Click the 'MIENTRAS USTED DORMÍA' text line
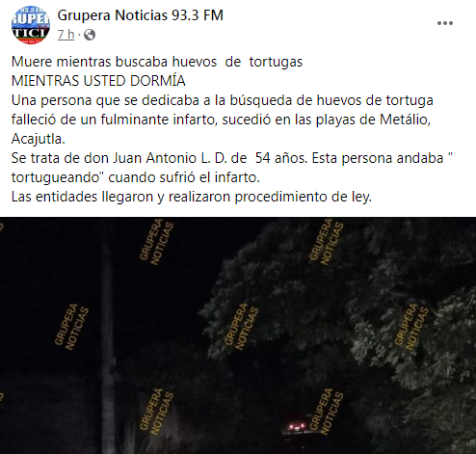Screen dimensions: 476x454 click(x=98, y=81)
